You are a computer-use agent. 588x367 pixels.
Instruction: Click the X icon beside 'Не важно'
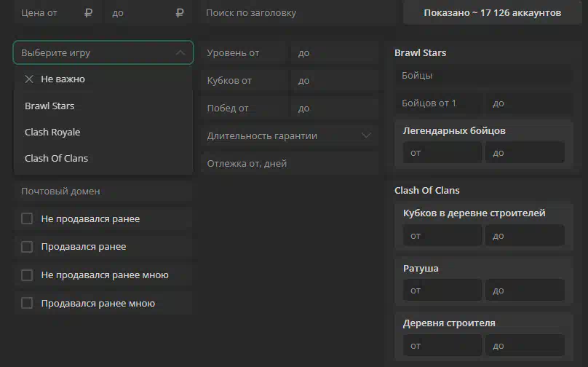click(29, 79)
